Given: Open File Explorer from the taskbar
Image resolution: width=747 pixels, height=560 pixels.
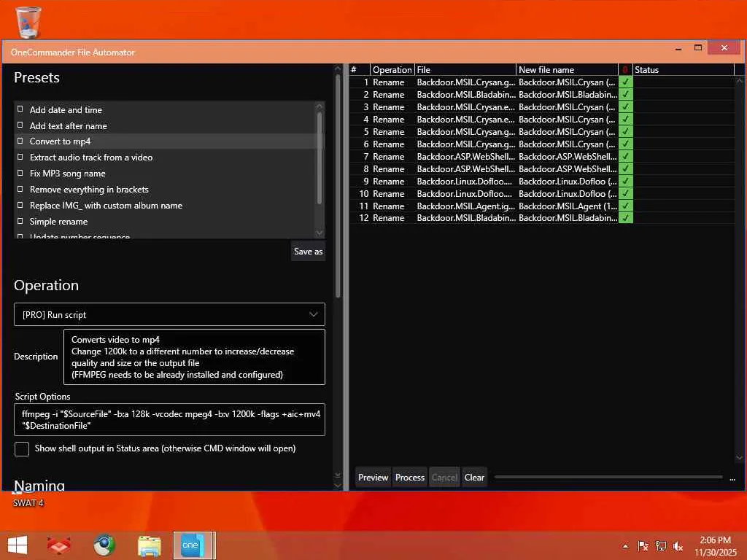Looking at the screenshot, I should [149, 545].
